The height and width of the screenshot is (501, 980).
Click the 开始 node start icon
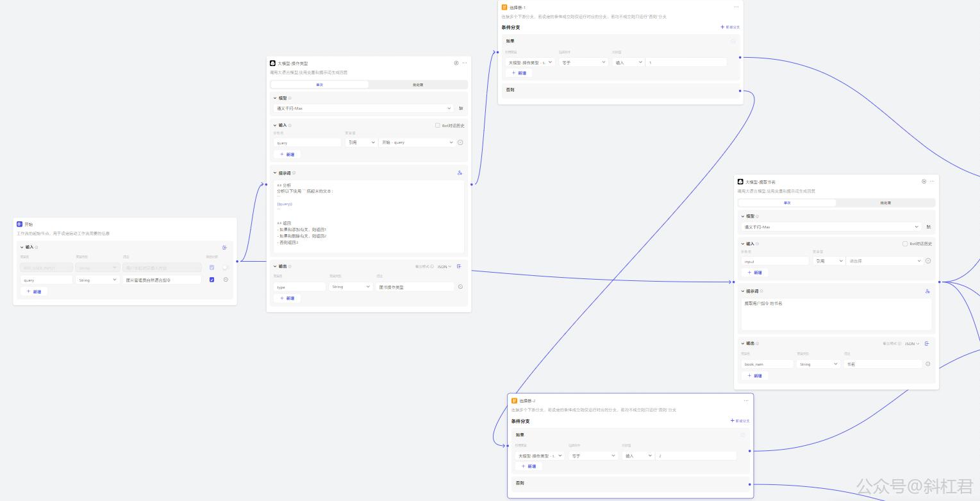19,224
